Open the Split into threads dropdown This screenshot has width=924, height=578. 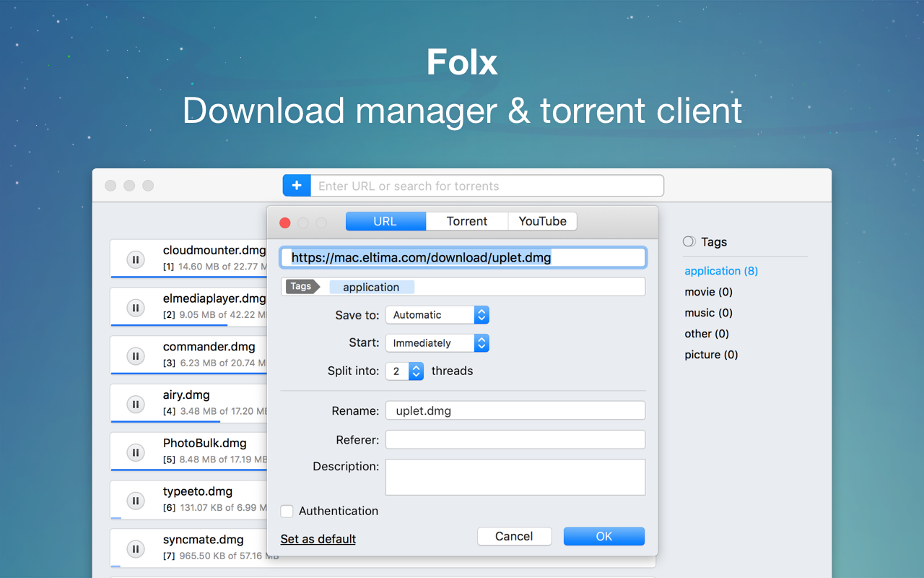pyautogui.click(x=405, y=371)
